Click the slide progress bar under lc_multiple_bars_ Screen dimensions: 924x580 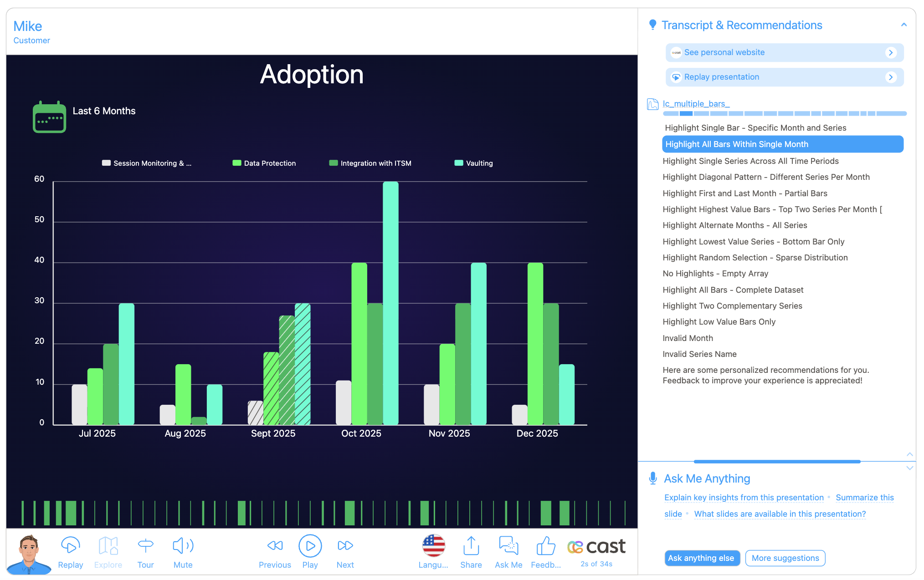[x=784, y=113]
